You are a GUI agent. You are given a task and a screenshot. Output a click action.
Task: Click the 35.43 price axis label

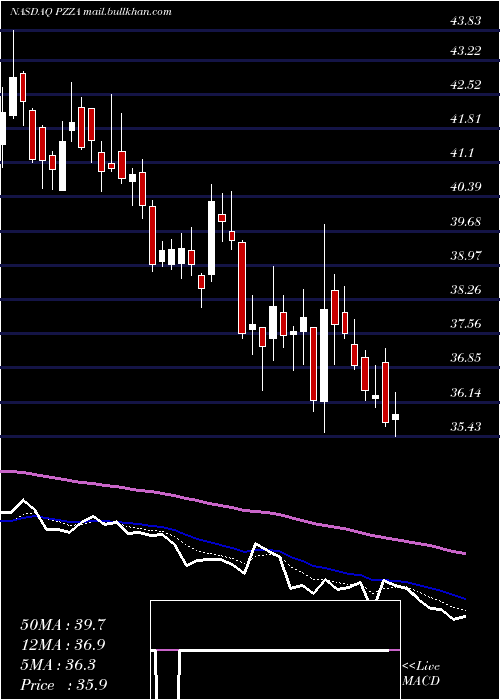(466, 427)
